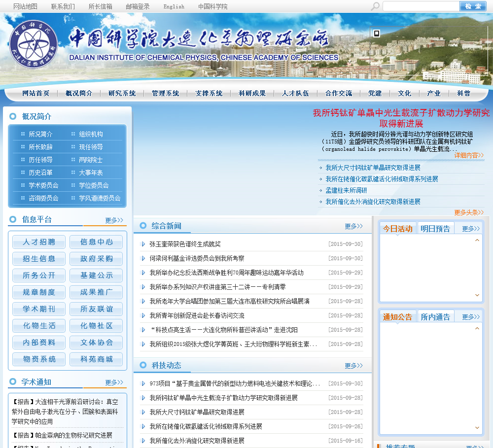Expand 更多>> in 今日活动 panel
This screenshot has height=448, width=493.
[x=471, y=229]
